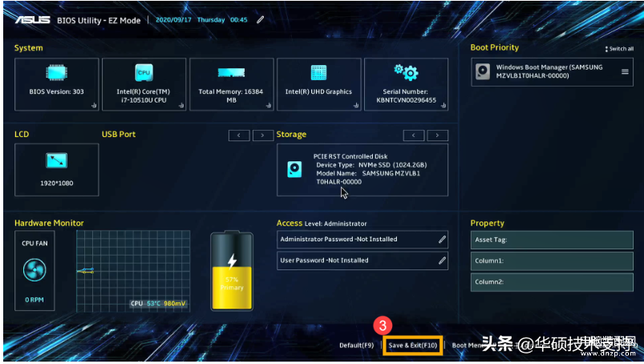
Task: Select the Intel UHD Graphics tile
Action: point(318,84)
